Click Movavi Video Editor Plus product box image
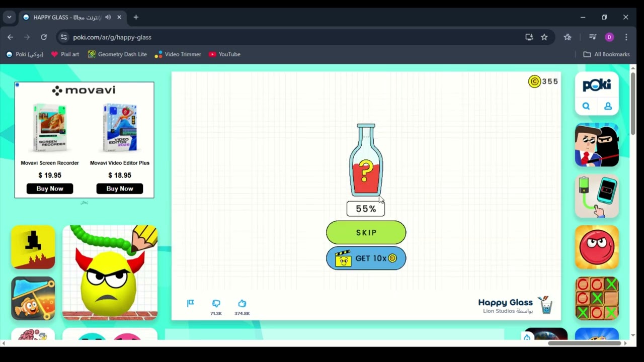The image size is (644, 362). [x=120, y=128]
